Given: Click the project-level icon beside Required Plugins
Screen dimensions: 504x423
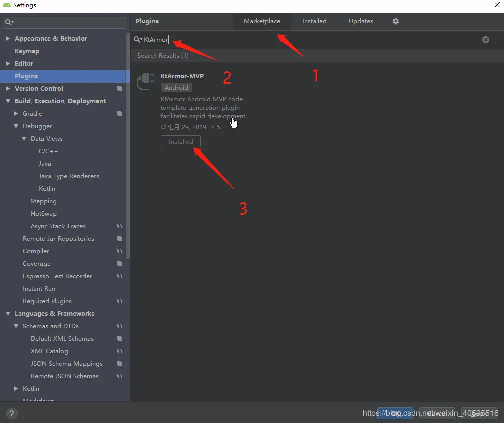Looking at the screenshot, I should (x=119, y=301).
